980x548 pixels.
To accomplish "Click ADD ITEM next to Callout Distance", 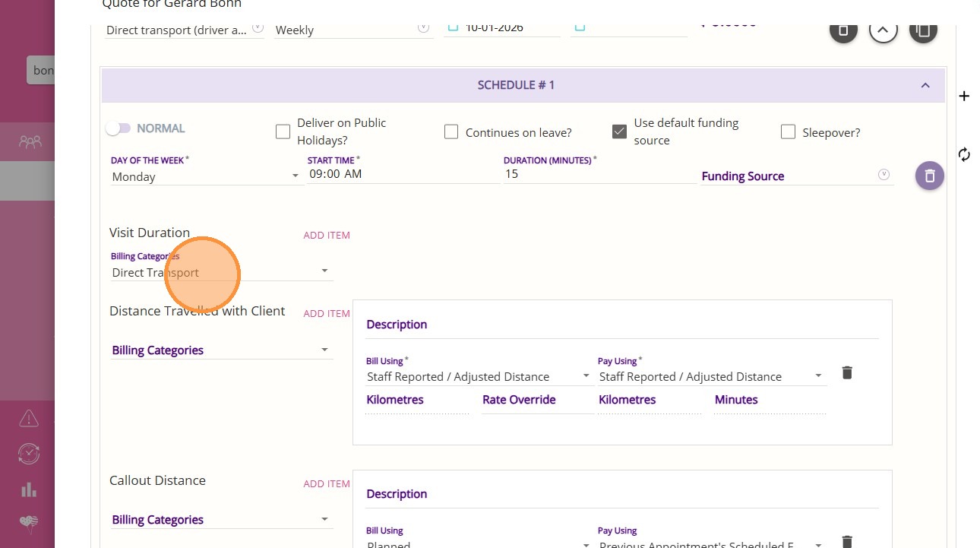I will click(327, 484).
